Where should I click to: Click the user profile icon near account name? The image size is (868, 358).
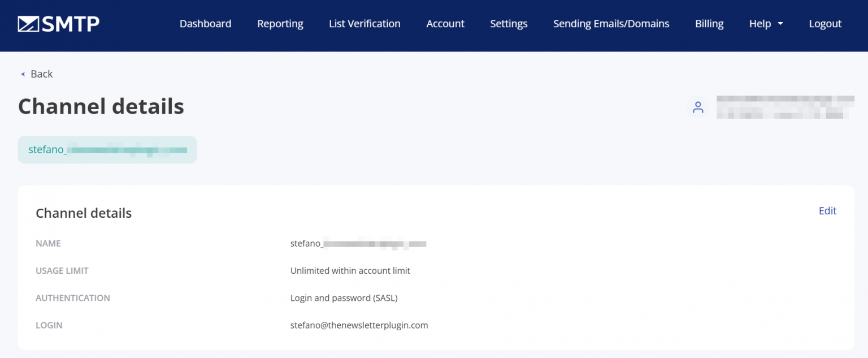pos(698,107)
